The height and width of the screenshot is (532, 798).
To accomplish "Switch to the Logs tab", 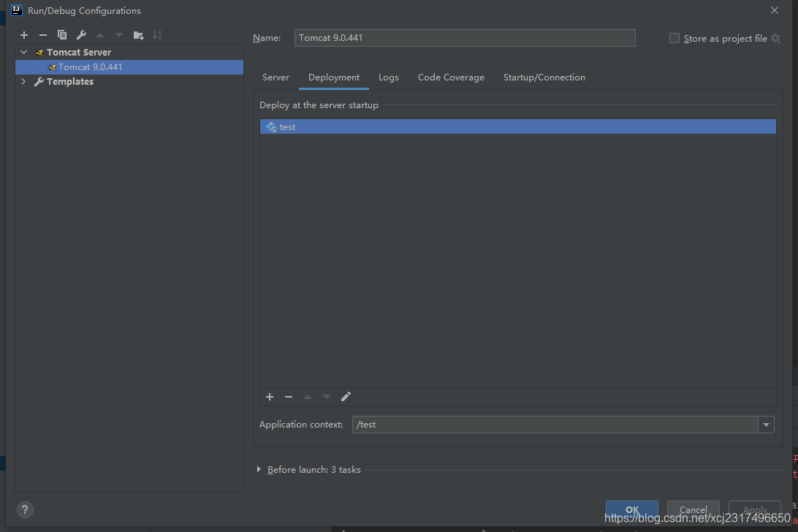I will tap(389, 77).
